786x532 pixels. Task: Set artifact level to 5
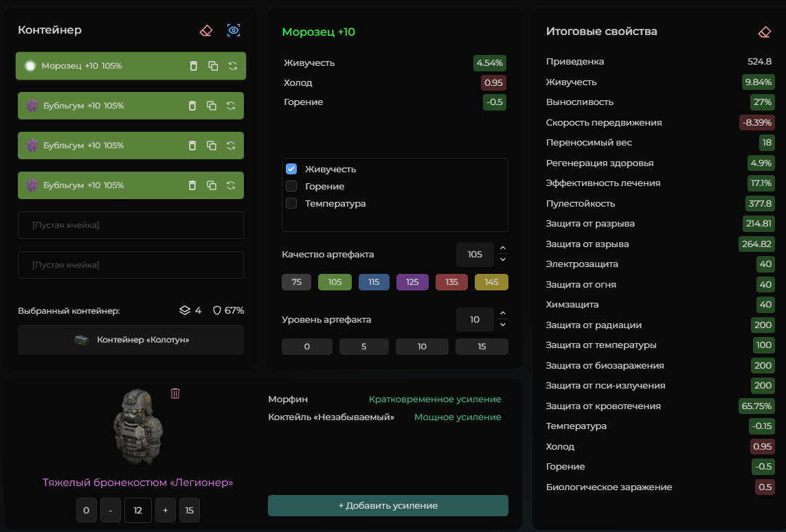click(x=364, y=347)
